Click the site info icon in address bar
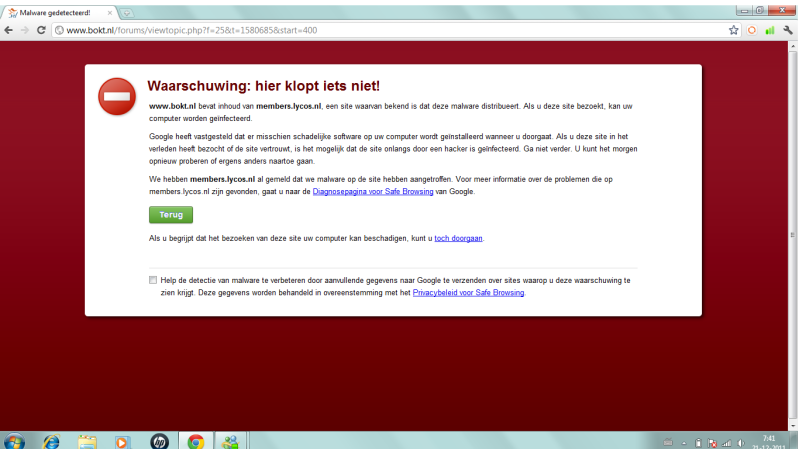This screenshot has height=449, width=799. (59, 30)
